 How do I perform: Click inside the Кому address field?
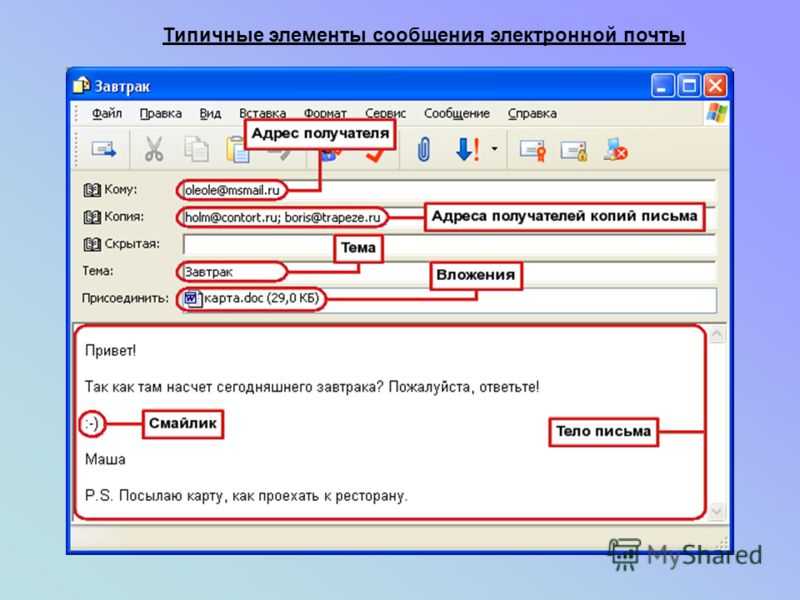pos(449,190)
